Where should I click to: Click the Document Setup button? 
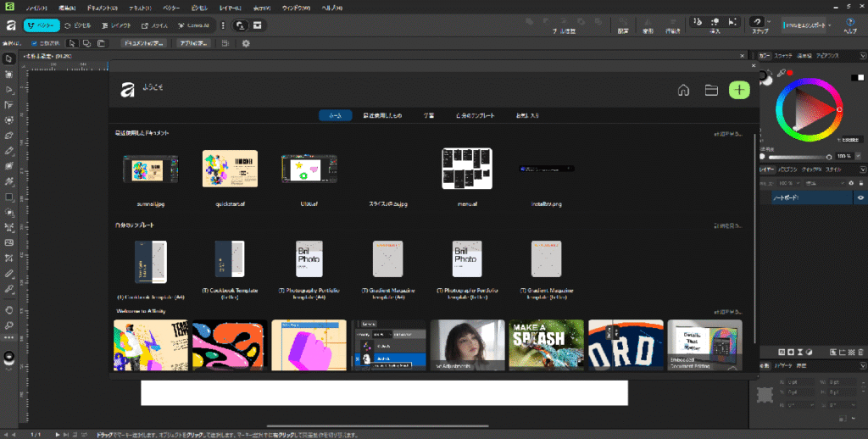142,42
